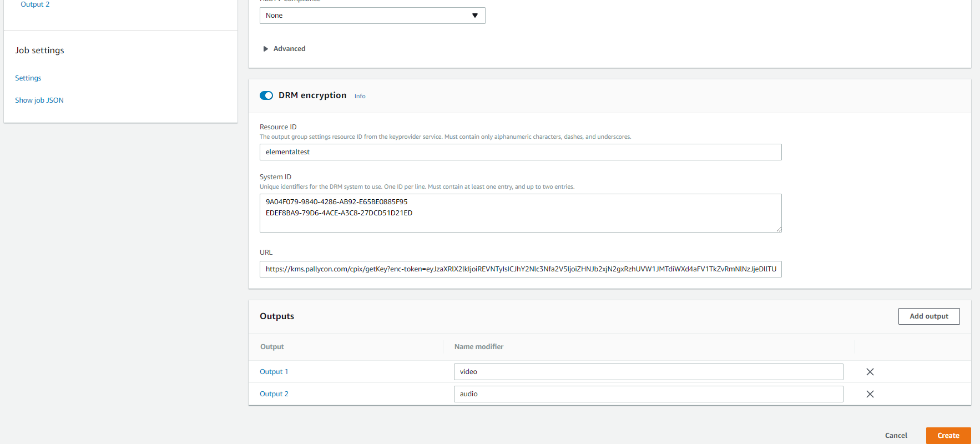Select Show job JSON in sidebar
The image size is (980, 444).
[x=39, y=100]
